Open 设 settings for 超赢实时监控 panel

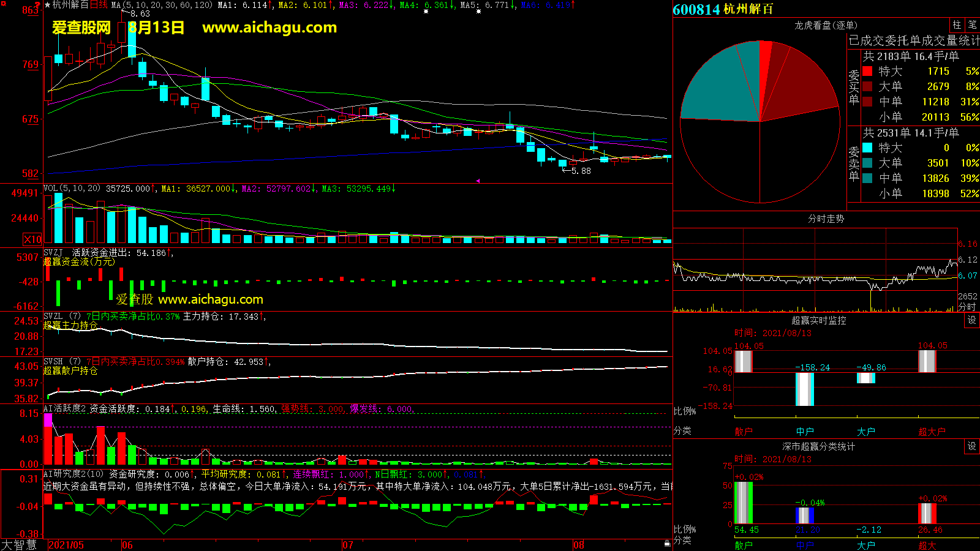972,320
